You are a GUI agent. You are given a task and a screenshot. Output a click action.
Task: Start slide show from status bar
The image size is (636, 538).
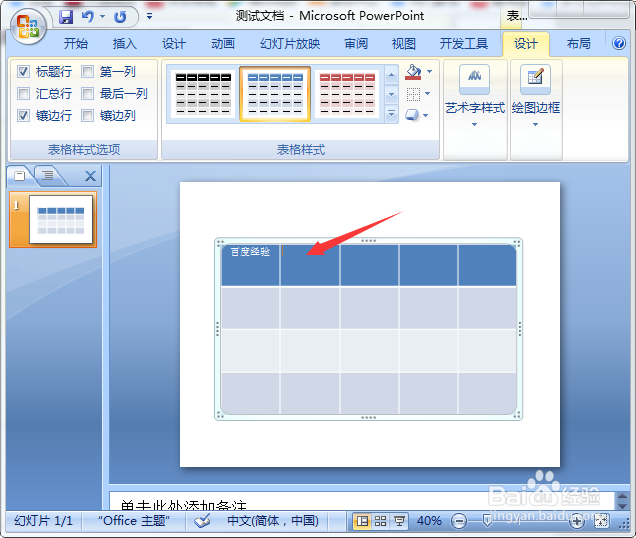pos(400,521)
